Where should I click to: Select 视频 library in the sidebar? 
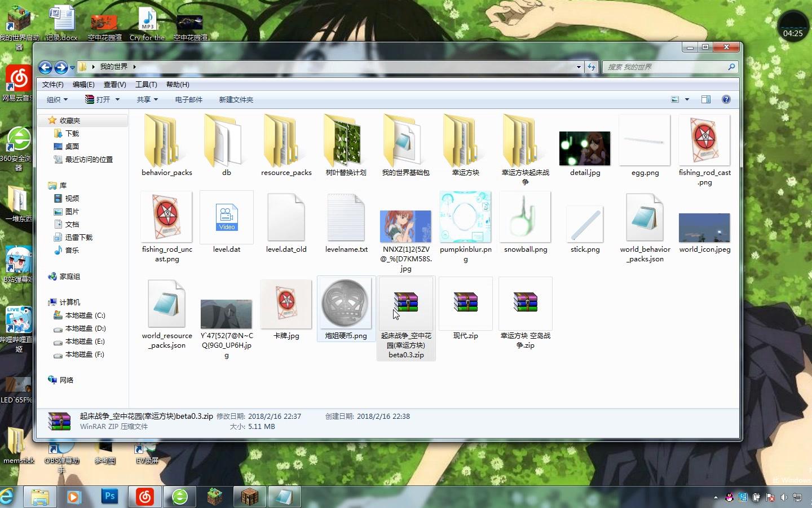[72, 199]
